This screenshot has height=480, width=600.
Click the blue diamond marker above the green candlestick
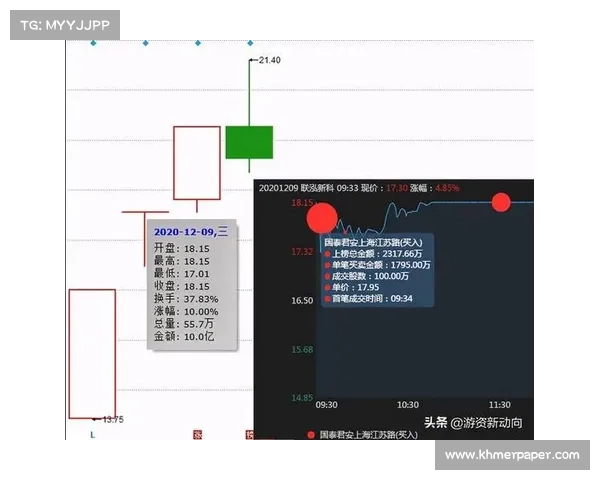point(250,43)
